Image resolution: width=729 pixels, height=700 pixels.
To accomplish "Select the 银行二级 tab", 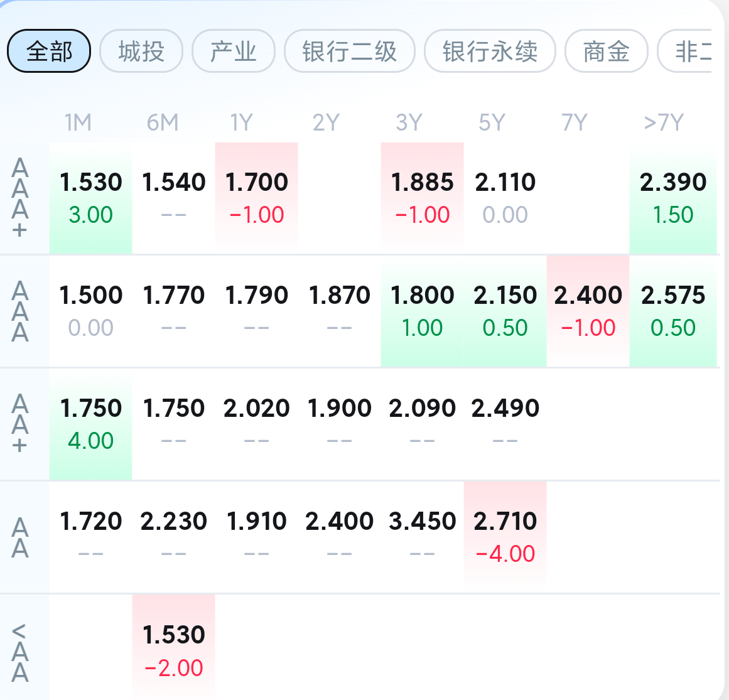I will (349, 51).
